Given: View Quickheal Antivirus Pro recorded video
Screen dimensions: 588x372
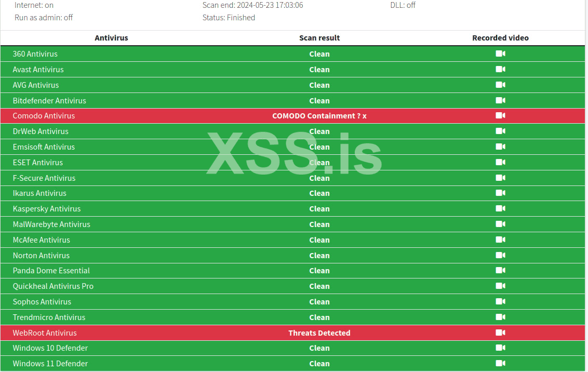Looking at the screenshot, I should coord(500,286).
